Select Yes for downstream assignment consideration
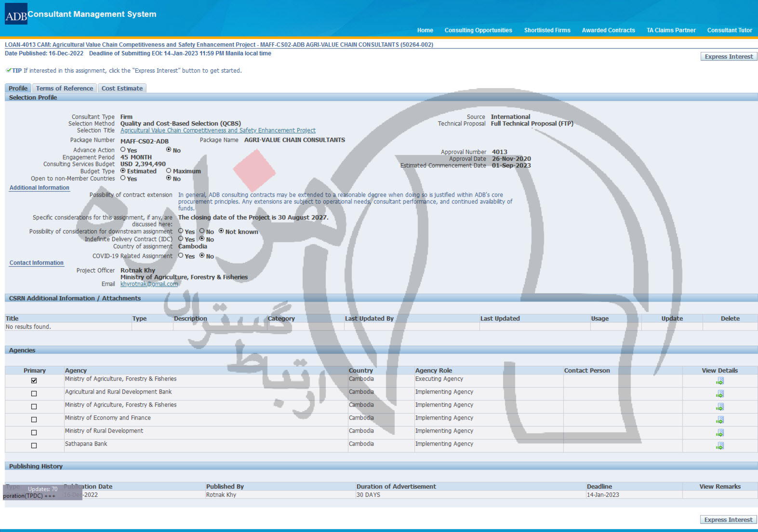The height and width of the screenshot is (532, 758). [x=181, y=231]
